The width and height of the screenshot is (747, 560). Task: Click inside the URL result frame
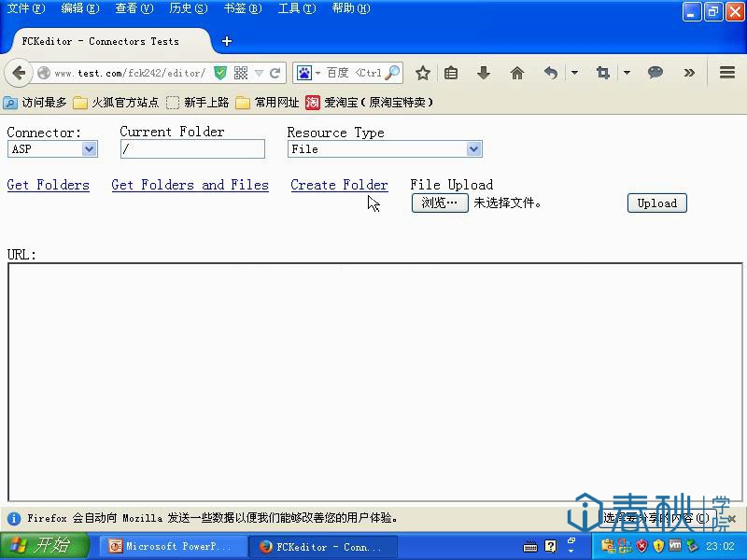[375, 382]
